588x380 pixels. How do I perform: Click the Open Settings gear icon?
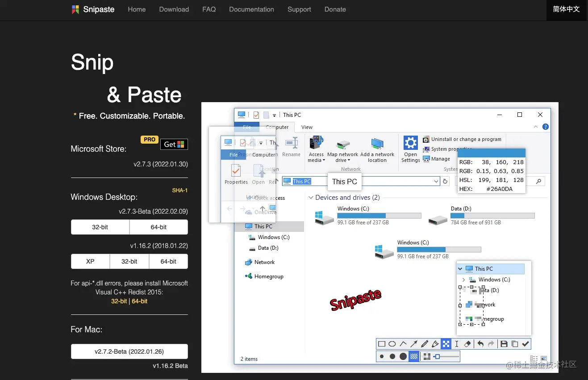(411, 143)
